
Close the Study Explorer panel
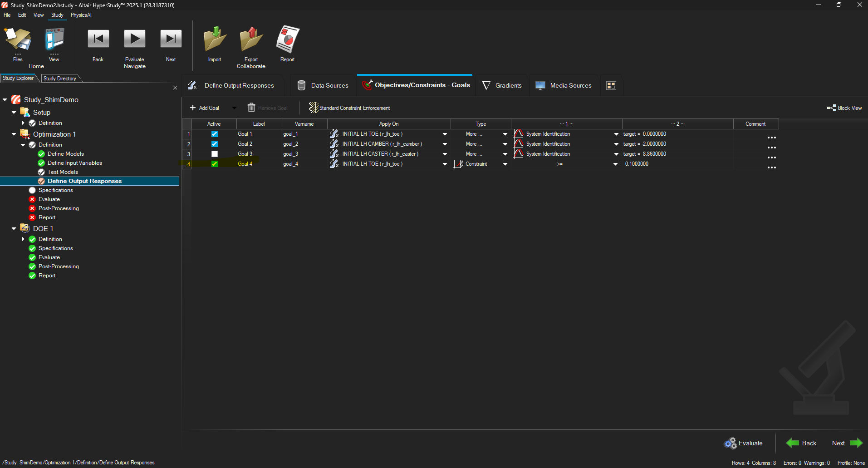point(175,88)
